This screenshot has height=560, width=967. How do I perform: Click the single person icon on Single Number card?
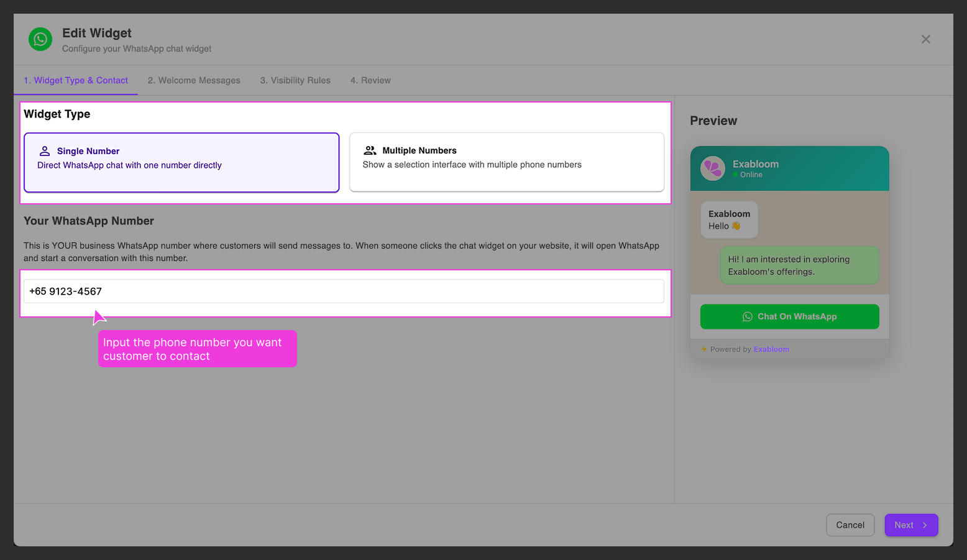pyautogui.click(x=44, y=150)
